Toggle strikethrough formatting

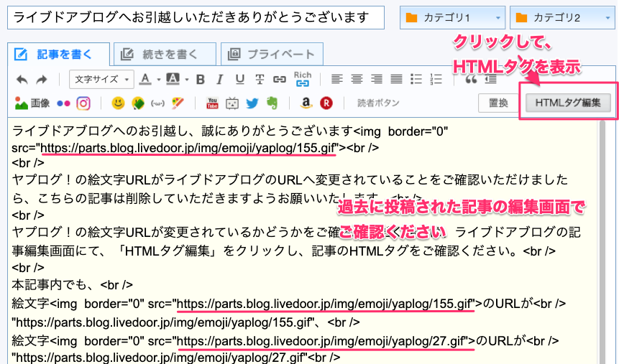260,80
